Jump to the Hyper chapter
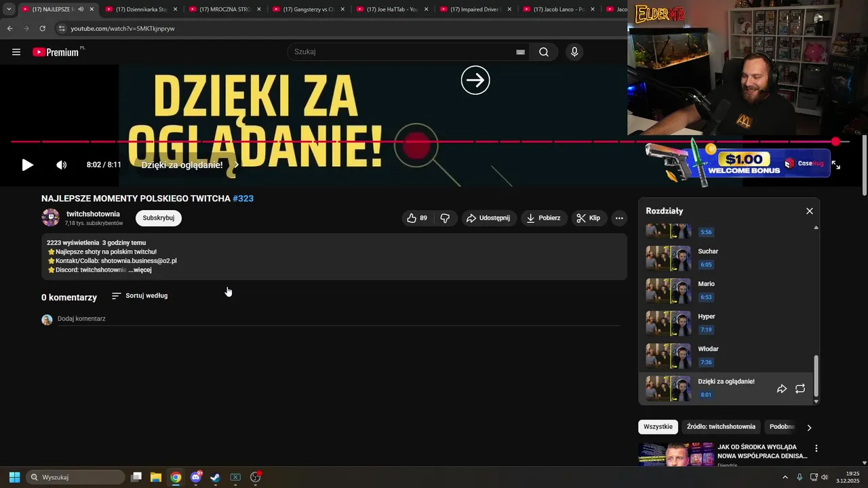Viewport: 868px width, 488px height. tap(726, 323)
